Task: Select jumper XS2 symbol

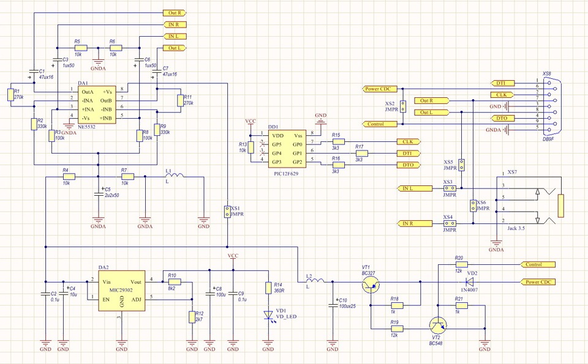Action: click(403, 106)
